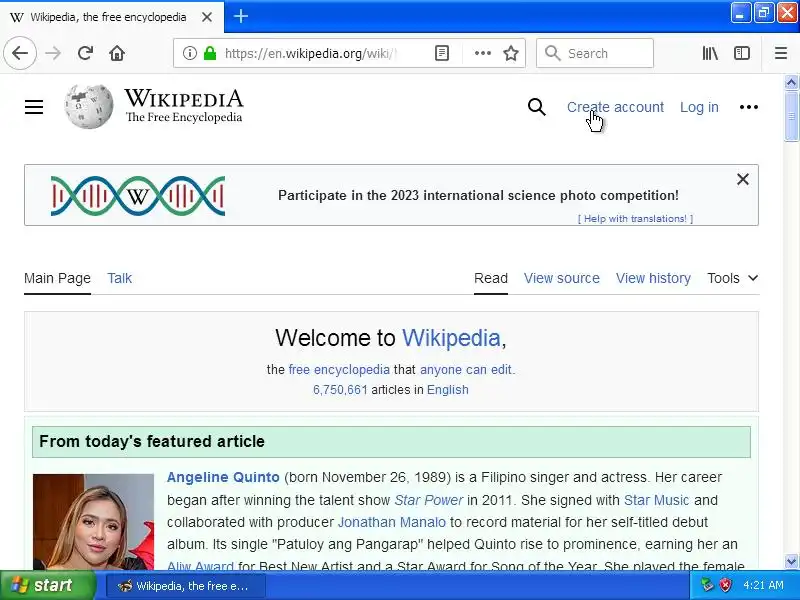
Task: Click the science photo competition banner text
Action: point(478,195)
